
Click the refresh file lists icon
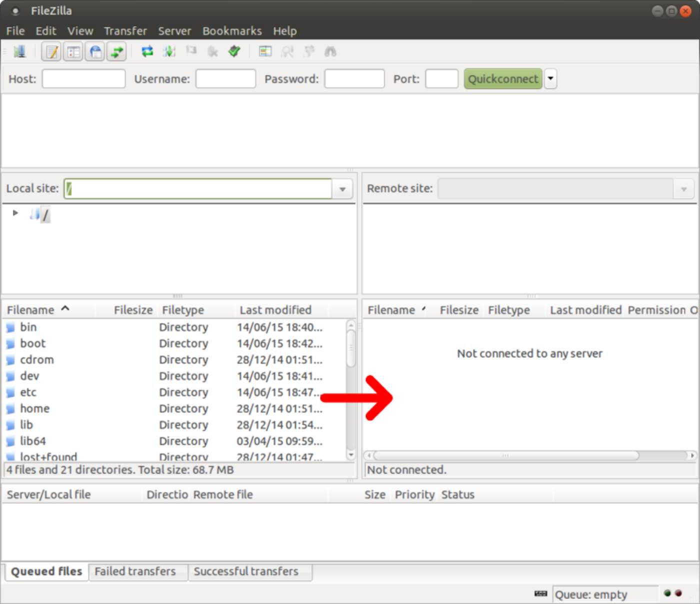pyautogui.click(x=147, y=51)
